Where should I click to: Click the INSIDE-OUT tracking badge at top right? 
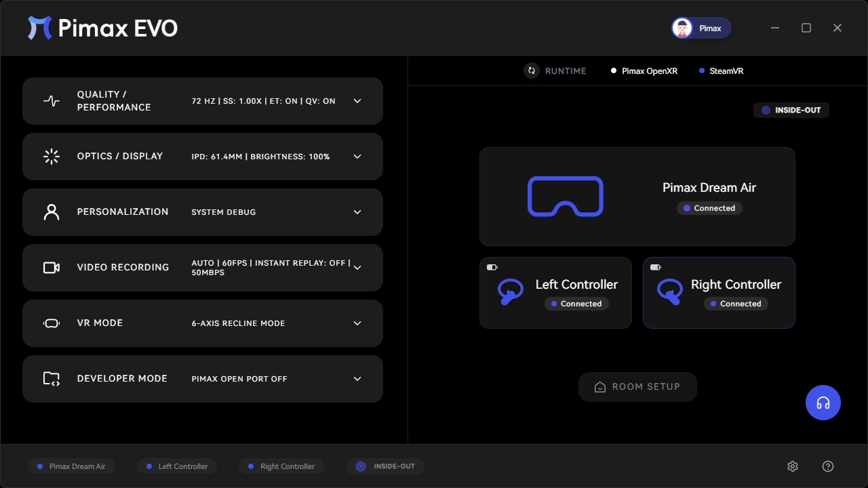pyautogui.click(x=791, y=110)
